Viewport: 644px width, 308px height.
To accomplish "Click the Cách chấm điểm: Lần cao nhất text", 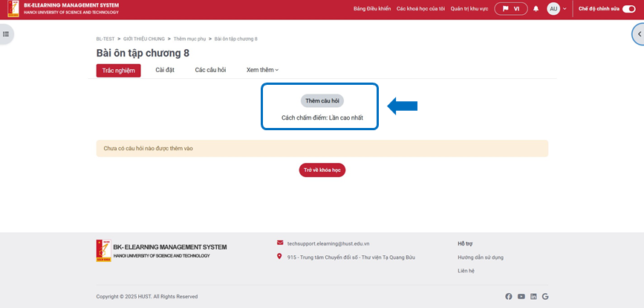I will pos(322,118).
